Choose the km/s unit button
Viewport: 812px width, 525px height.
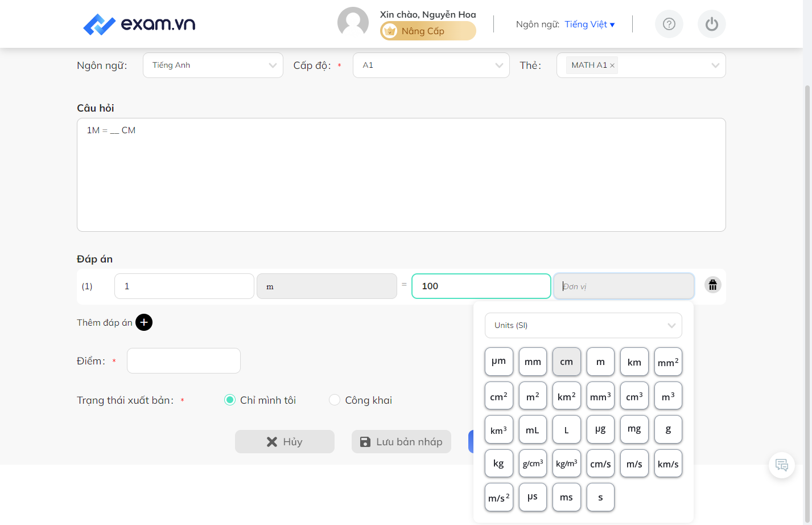coord(668,464)
